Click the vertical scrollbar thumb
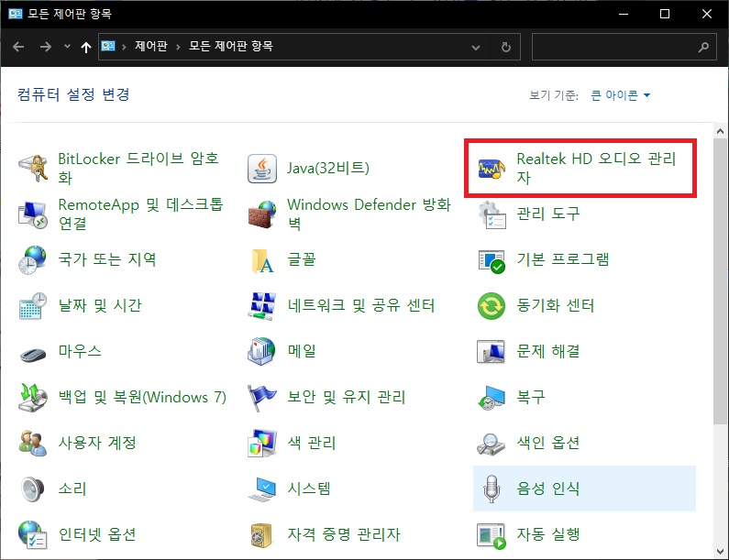This screenshot has width=729, height=560. (720, 280)
